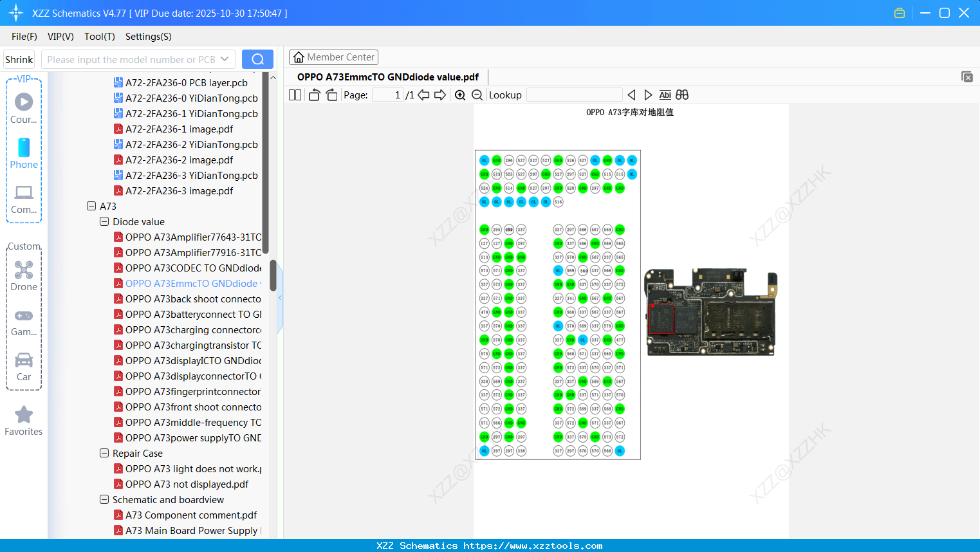Open the Tool(T) menu
The width and height of the screenshot is (980, 552).
pos(99,37)
